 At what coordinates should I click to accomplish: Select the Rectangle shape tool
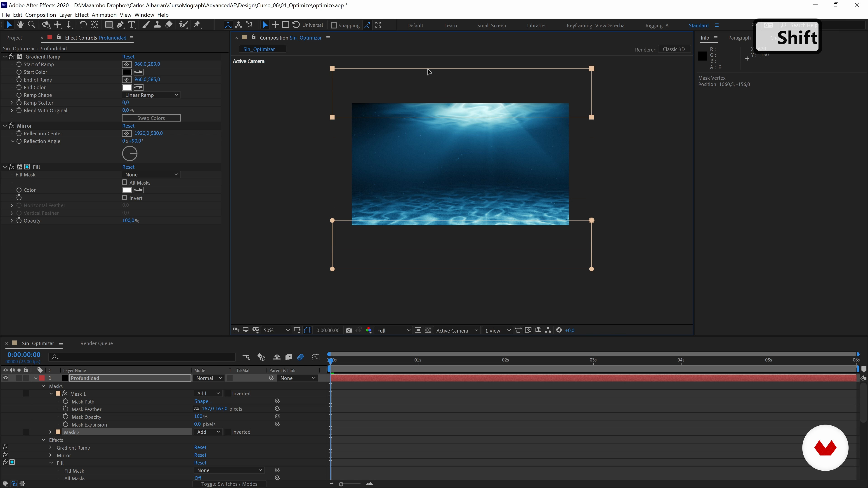tap(108, 25)
